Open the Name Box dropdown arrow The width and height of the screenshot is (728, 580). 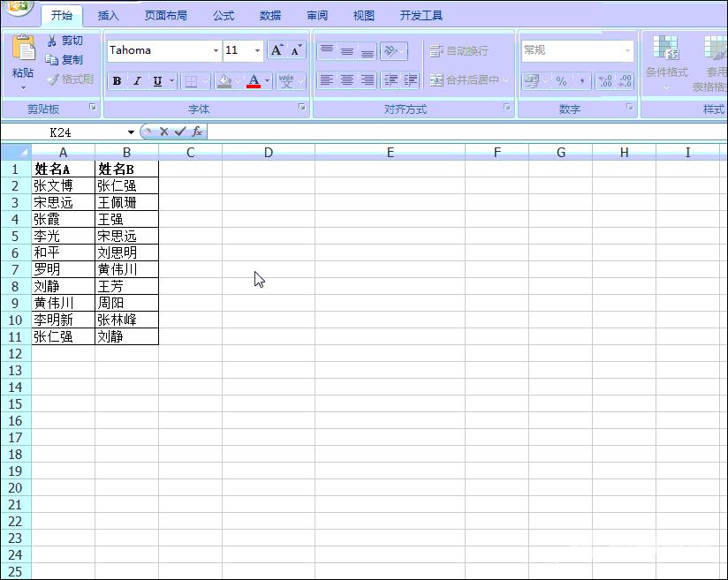point(131,132)
